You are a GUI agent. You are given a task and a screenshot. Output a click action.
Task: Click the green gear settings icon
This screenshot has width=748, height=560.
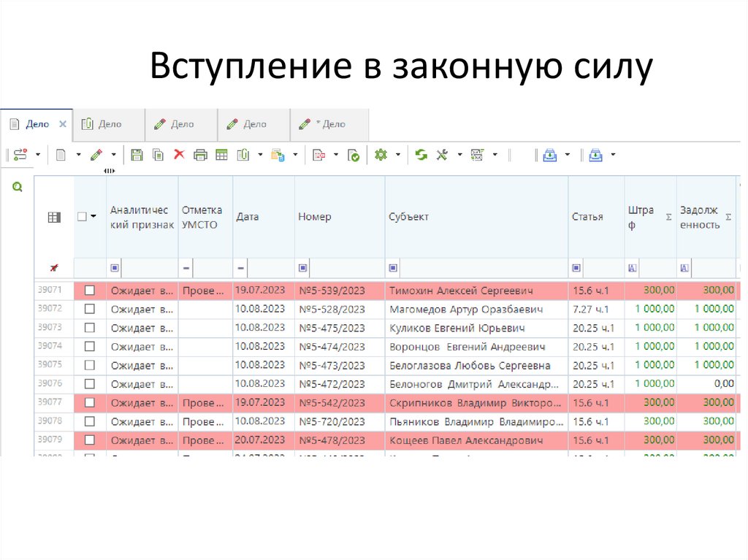pos(381,155)
